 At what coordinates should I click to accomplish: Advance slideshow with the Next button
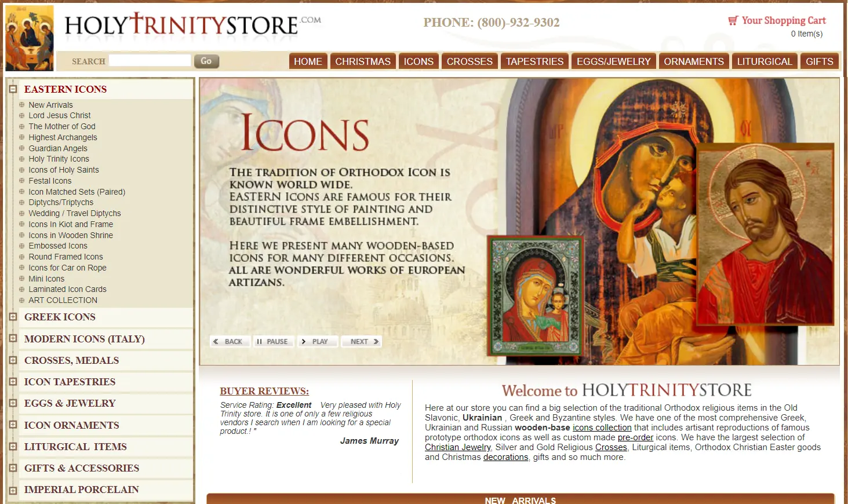pyautogui.click(x=361, y=341)
